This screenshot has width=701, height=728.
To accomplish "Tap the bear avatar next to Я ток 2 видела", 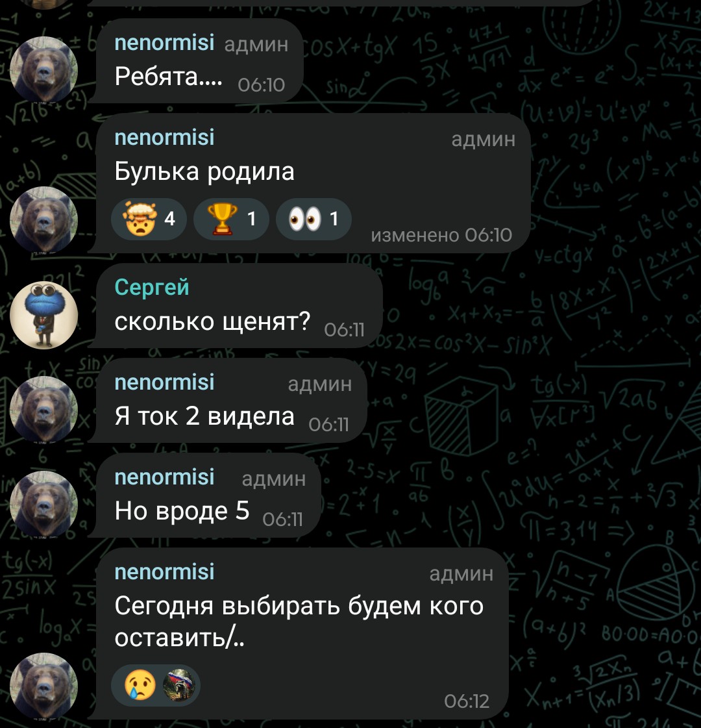I will tap(43, 410).
